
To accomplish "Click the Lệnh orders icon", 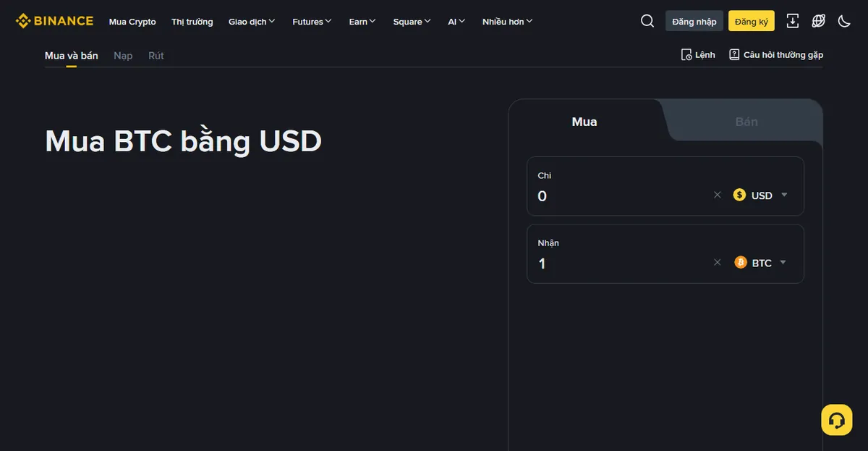I will pyautogui.click(x=686, y=55).
